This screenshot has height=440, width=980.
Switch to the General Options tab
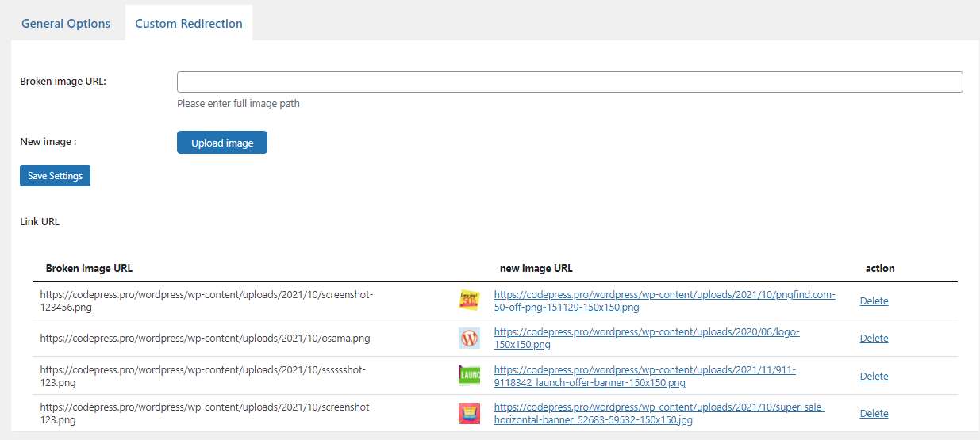(x=66, y=24)
